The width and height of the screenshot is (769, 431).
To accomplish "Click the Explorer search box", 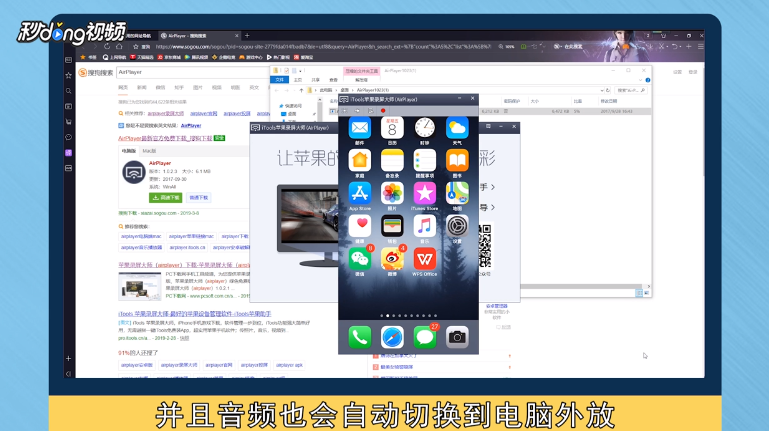I will coord(632,90).
